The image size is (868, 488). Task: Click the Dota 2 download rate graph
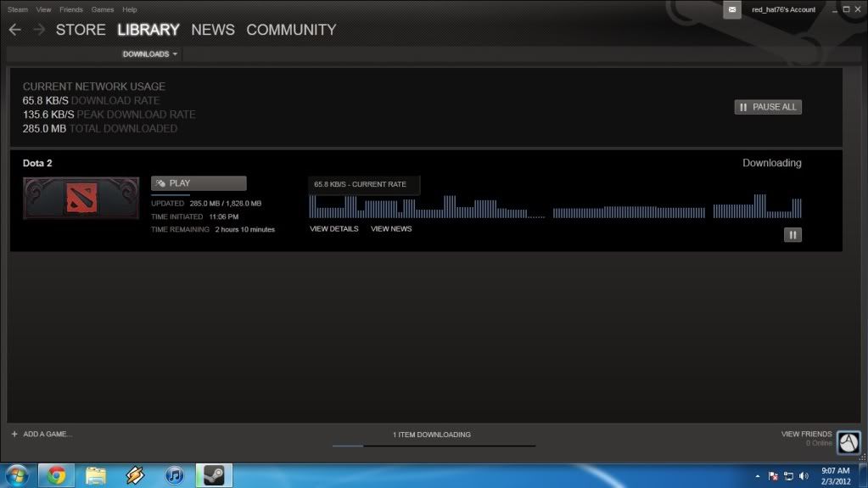click(x=555, y=206)
